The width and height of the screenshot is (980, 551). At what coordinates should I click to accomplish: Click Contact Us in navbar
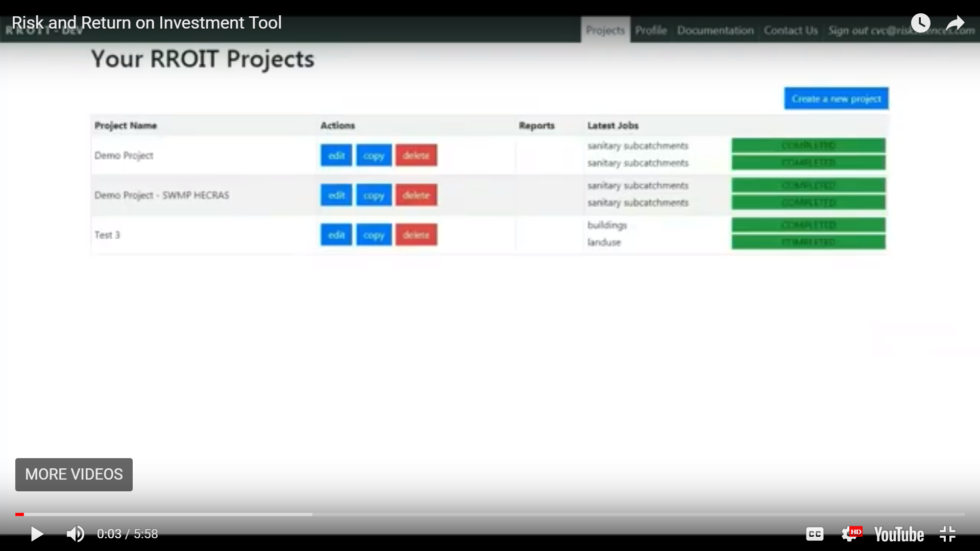coord(791,31)
